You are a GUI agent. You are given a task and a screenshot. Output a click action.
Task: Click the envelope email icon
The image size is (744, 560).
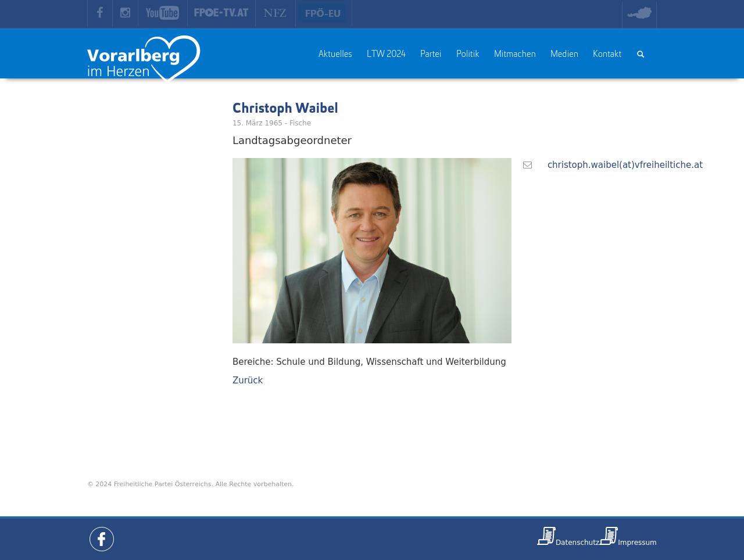527,165
